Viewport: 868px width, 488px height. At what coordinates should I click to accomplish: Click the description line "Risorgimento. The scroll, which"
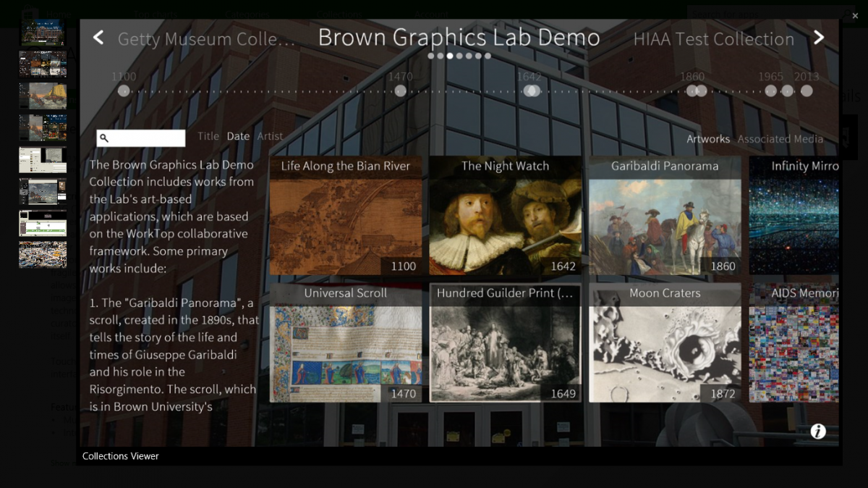(173, 390)
